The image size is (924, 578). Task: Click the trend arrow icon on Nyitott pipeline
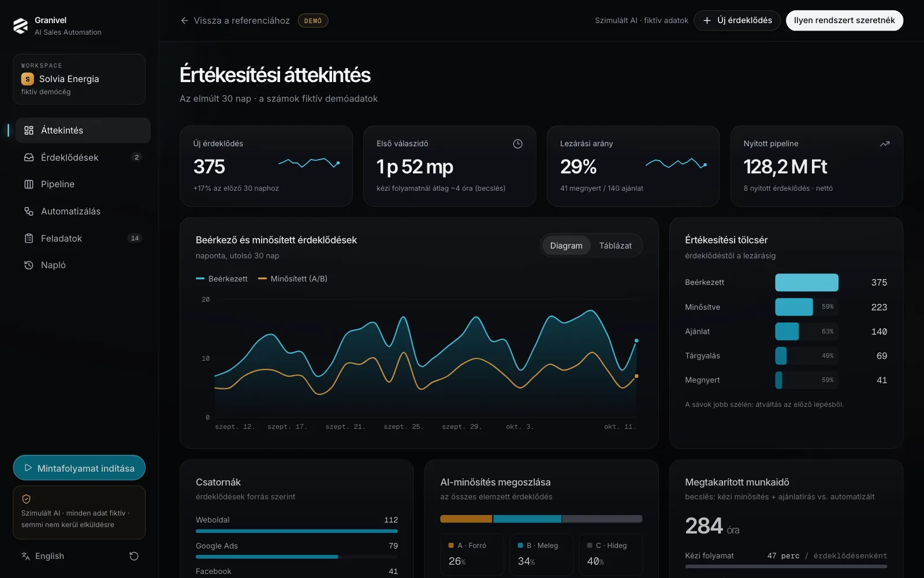(885, 144)
